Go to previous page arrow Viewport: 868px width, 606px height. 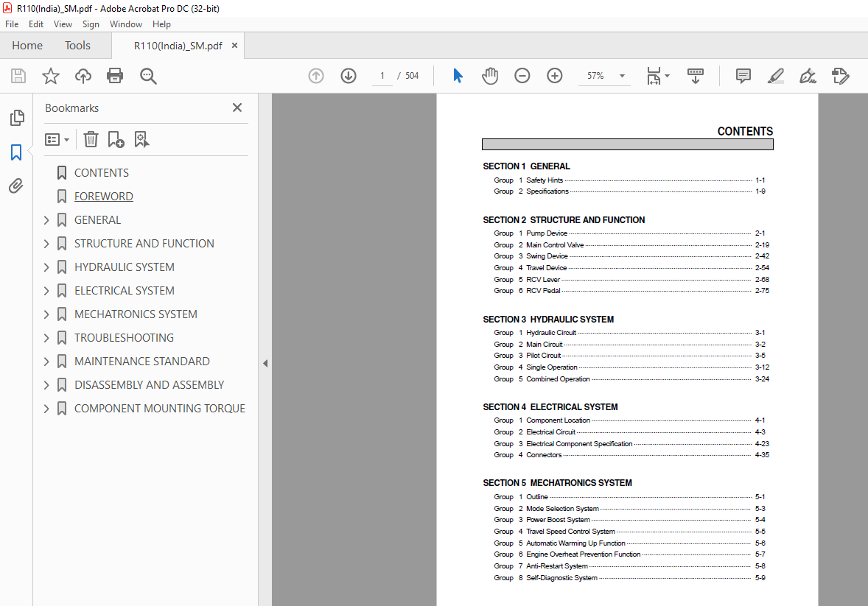(316, 76)
